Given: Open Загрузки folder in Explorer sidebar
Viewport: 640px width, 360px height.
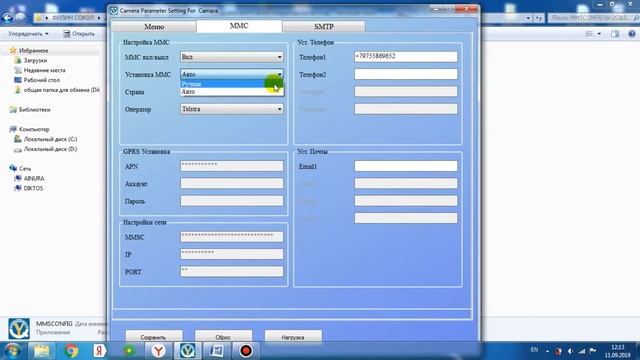Looking at the screenshot, I should point(35,60).
